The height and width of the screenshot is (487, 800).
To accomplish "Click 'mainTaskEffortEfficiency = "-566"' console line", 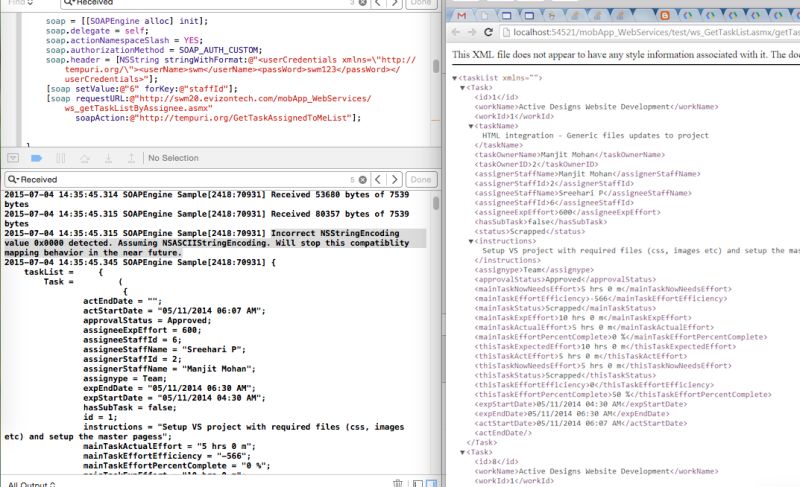I will [167, 456].
